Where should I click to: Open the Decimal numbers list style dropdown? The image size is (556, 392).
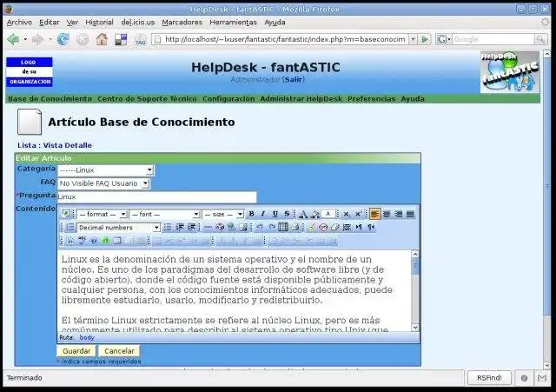[118, 228]
